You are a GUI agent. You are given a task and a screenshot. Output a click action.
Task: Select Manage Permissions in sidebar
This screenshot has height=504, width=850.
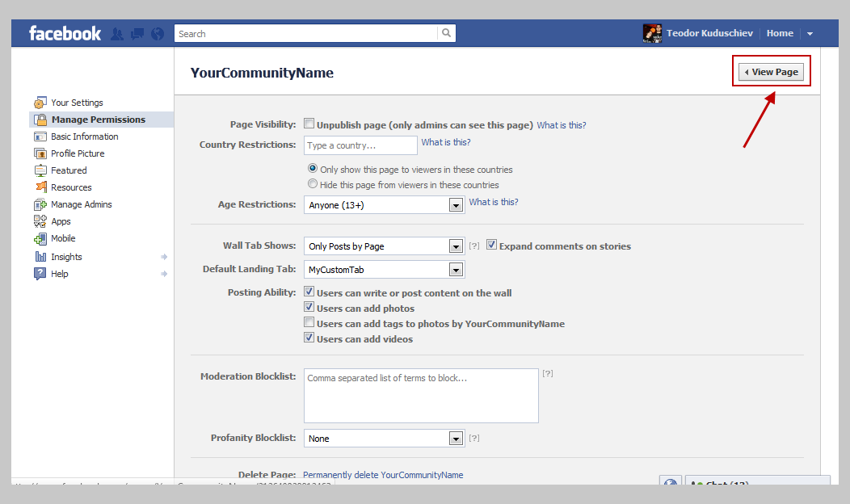[x=99, y=120]
